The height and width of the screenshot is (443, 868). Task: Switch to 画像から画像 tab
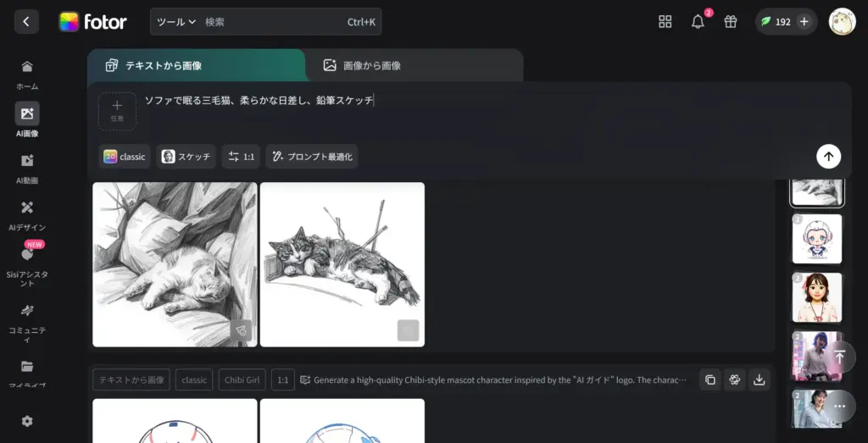(x=414, y=65)
